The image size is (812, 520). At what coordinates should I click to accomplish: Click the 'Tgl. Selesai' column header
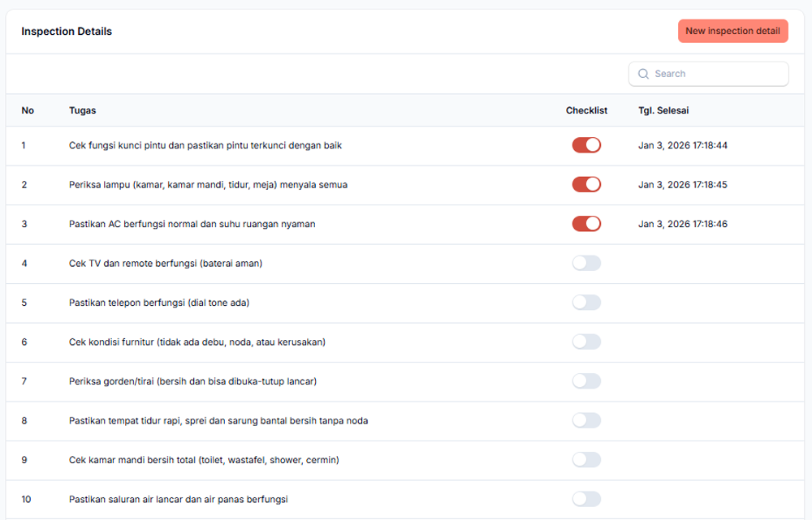coord(663,110)
